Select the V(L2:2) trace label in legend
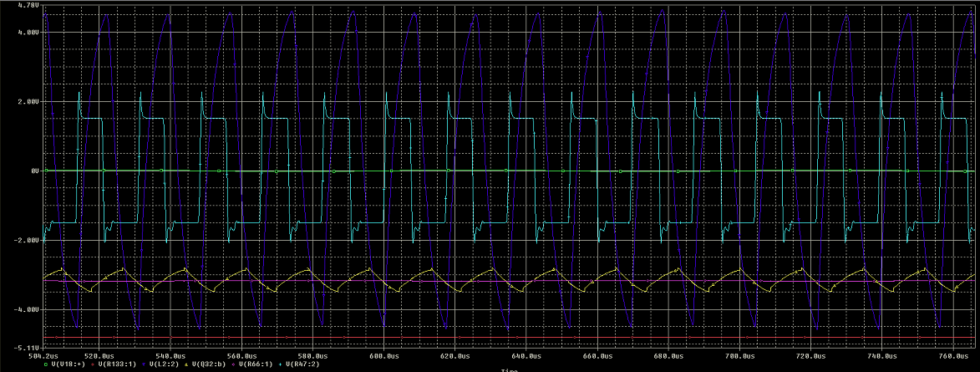Viewport: 980px width, 372px height. click(165, 364)
